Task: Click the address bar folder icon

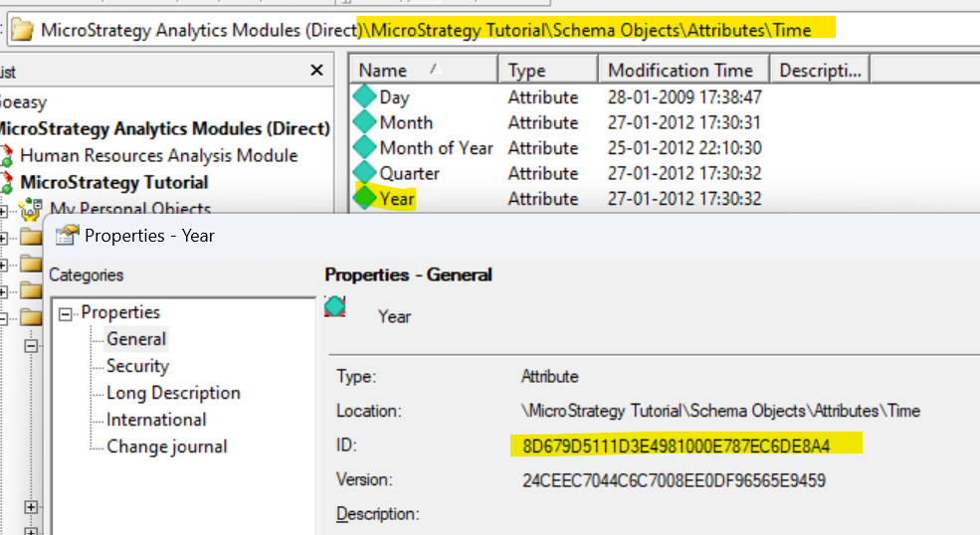Action: (x=21, y=30)
